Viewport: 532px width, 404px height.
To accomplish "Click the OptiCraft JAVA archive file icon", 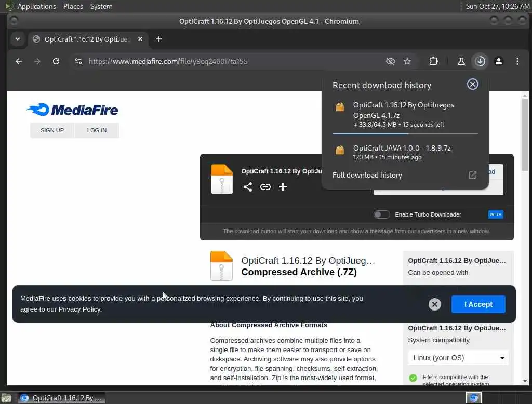I will pos(340,150).
